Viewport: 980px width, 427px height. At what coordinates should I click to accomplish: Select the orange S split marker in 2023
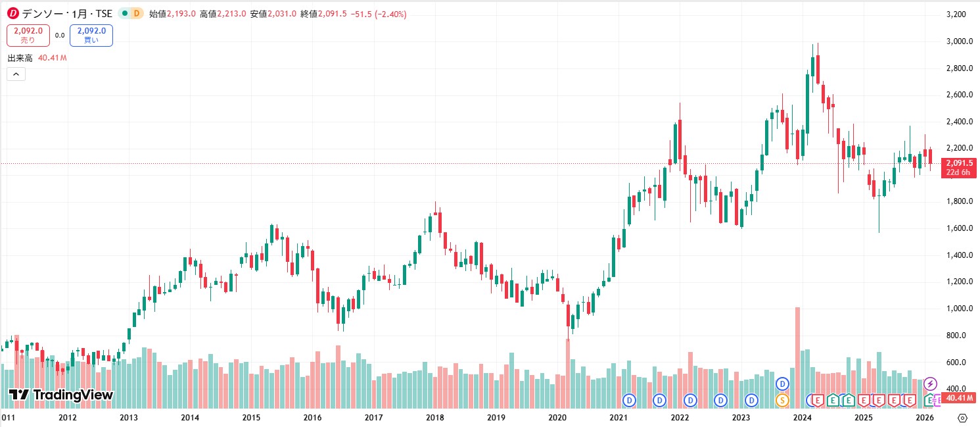coord(782,400)
